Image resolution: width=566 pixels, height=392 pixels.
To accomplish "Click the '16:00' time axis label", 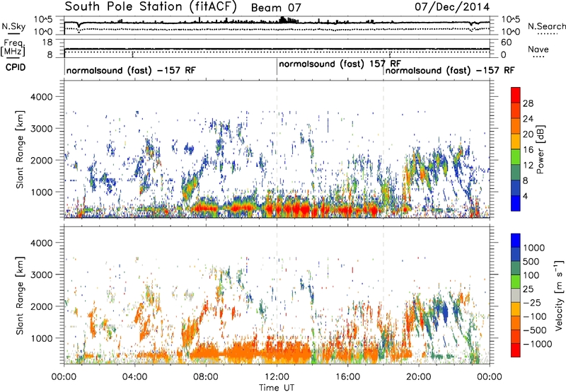I will (x=347, y=377).
